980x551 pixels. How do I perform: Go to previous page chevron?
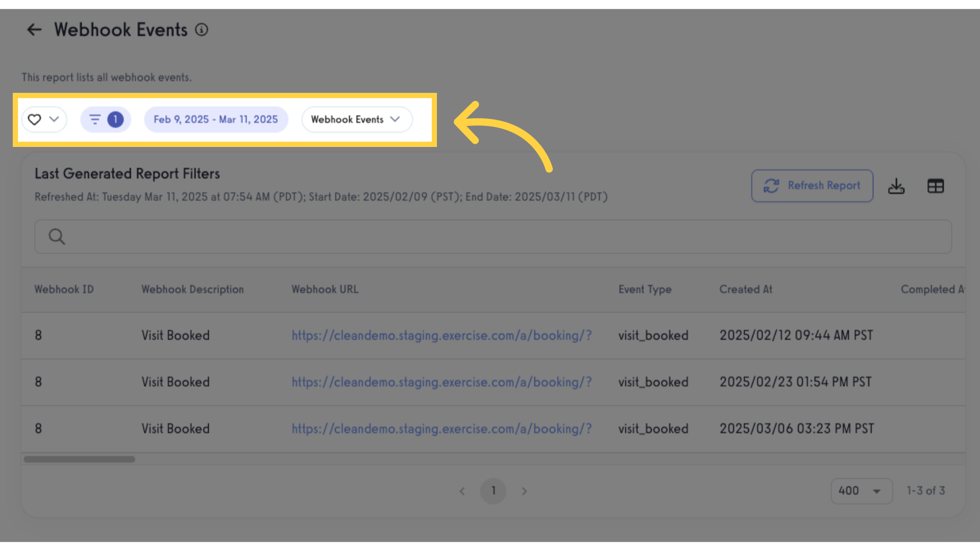(462, 491)
